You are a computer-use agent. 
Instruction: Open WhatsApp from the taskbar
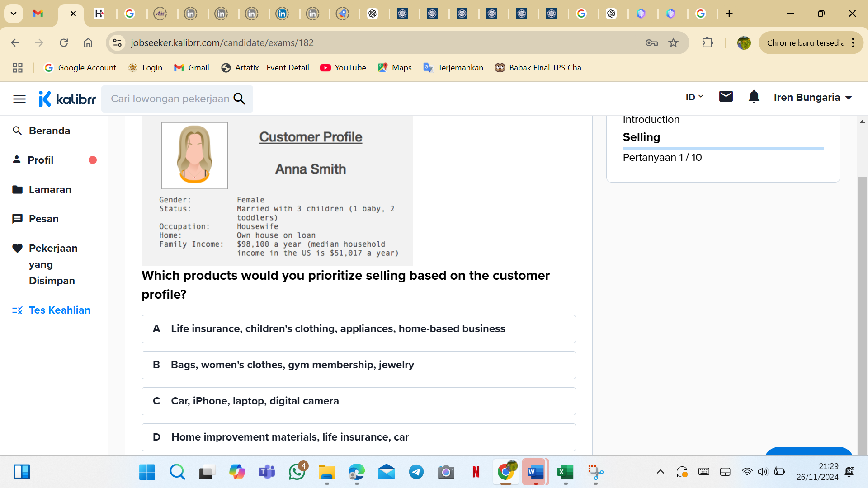[297, 472]
